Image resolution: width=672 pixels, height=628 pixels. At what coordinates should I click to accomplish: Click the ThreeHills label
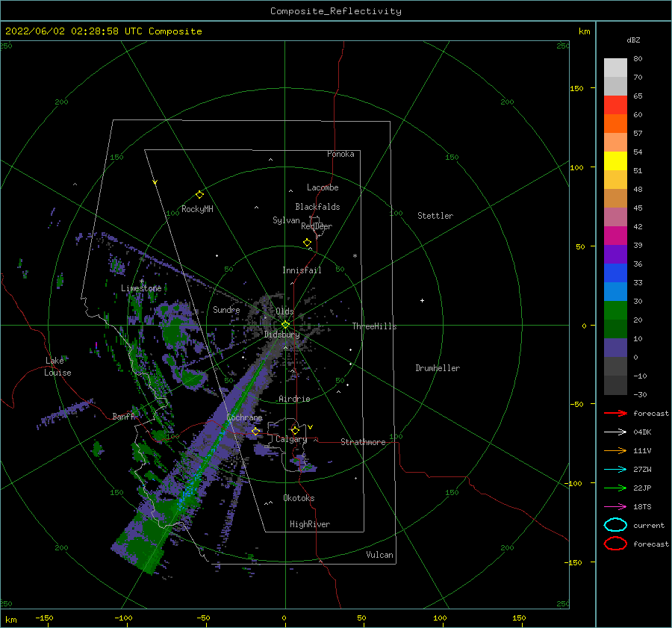point(375,326)
